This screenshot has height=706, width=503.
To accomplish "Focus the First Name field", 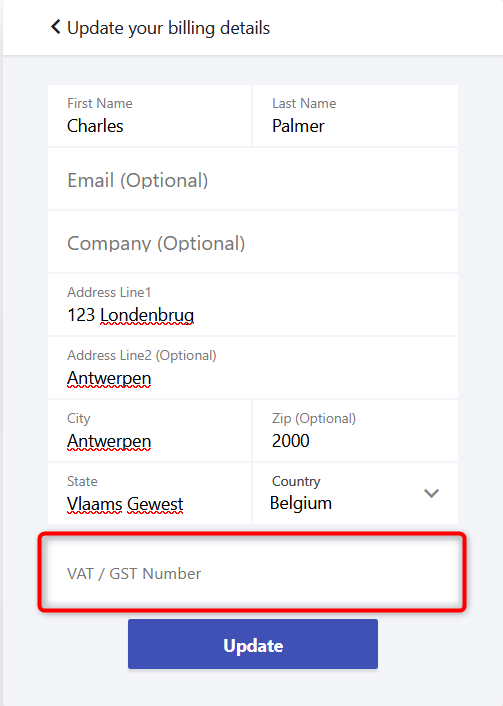I will (150, 116).
